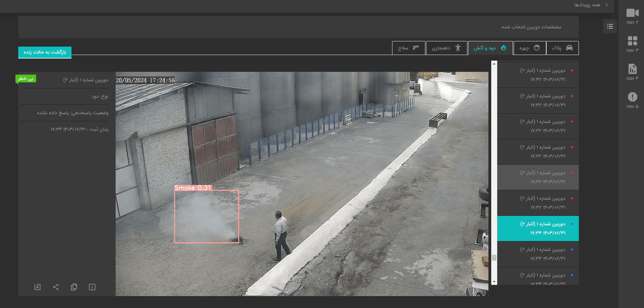Screen dimensions: 644x308
Task: Open the ناهنجاری (anomaly) tab
Action: [x=446, y=48]
